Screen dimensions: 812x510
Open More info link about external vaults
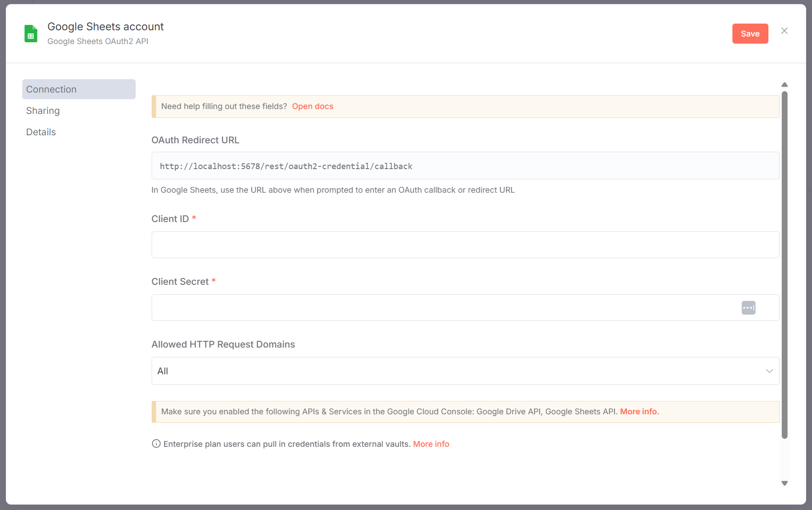(431, 444)
